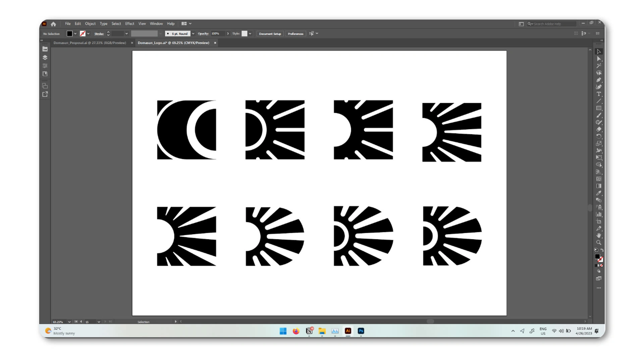Click the Effect menu item

pos(129,23)
